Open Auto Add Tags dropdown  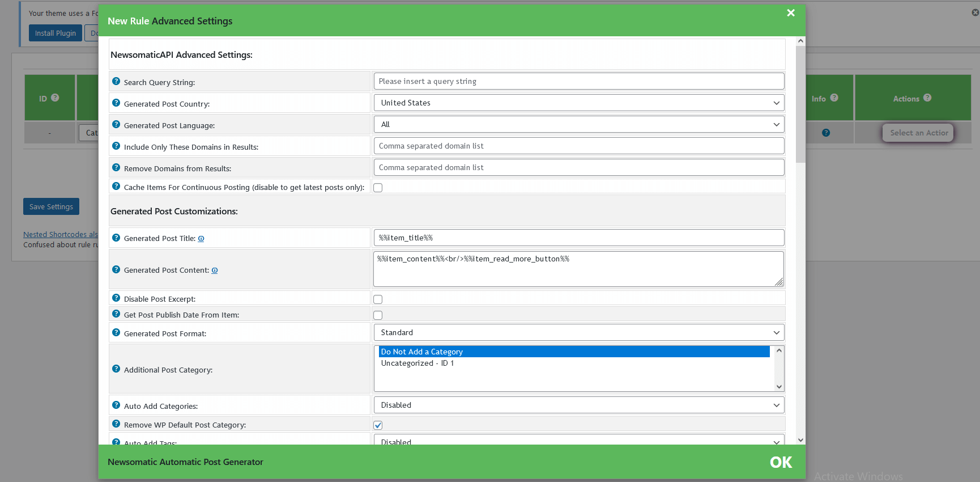(579, 440)
